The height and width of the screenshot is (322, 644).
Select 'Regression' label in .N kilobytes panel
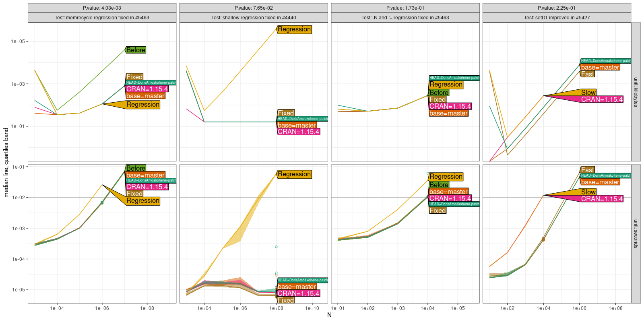[x=446, y=85]
